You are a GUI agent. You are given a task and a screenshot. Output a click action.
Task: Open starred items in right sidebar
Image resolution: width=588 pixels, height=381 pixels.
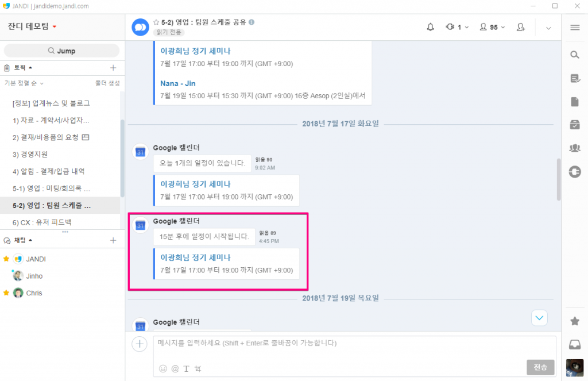pyautogui.click(x=574, y=321)
